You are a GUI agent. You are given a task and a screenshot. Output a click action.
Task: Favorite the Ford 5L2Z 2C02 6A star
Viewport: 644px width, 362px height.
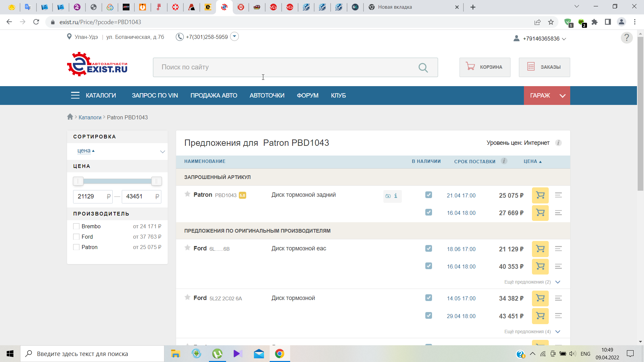coord(187,297)
